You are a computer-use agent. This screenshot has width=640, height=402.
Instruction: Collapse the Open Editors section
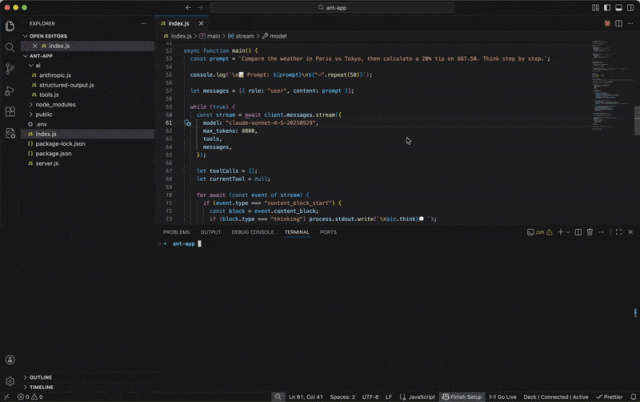(48, 35)
